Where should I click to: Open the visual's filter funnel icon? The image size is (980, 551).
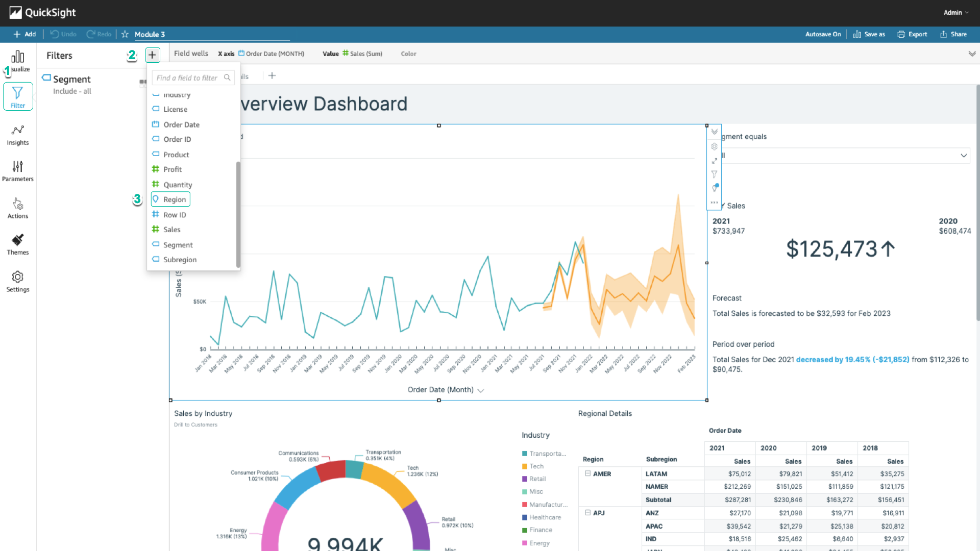pos(714,174)
